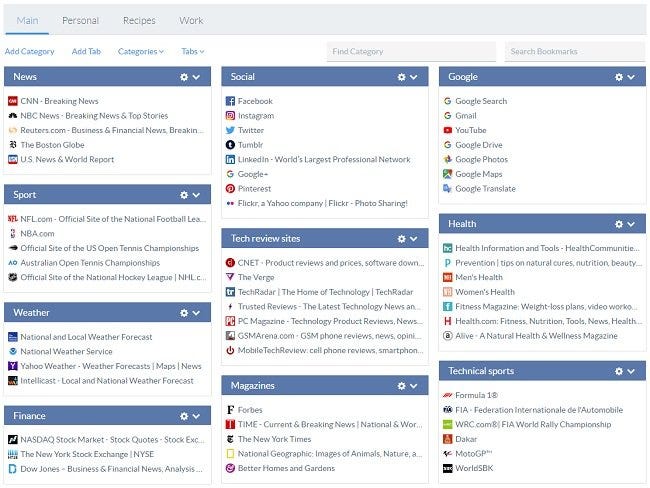Click the gear icon in Health header

point(617,224)
